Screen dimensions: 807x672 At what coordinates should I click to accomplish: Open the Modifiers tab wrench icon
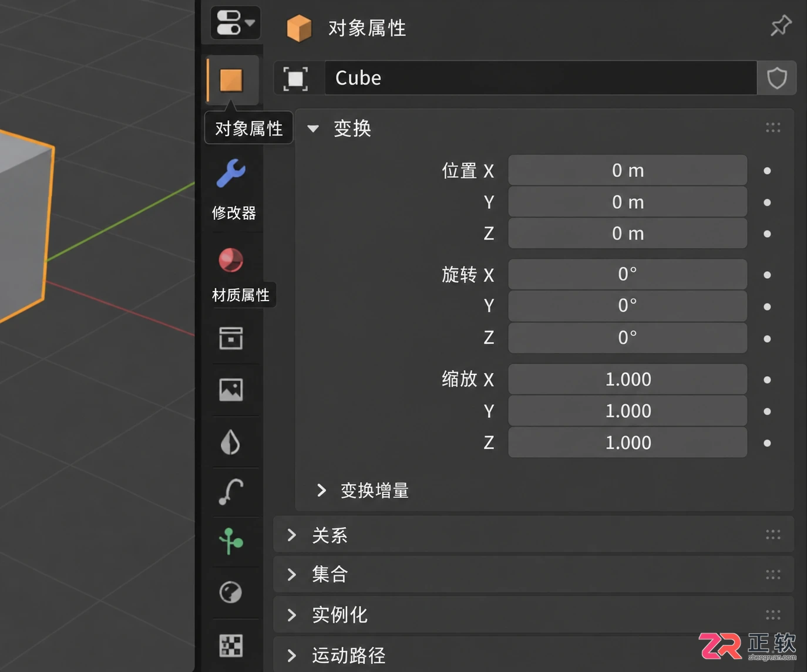coord(231,173)
